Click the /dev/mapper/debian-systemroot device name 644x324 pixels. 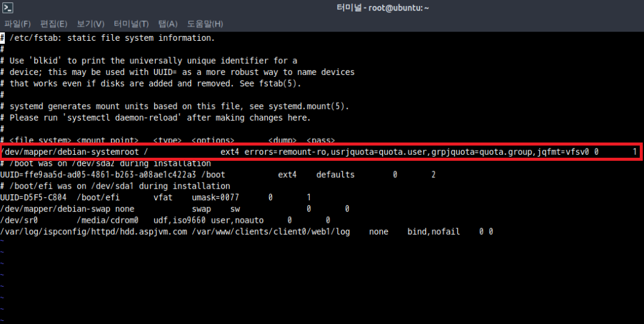71,152
